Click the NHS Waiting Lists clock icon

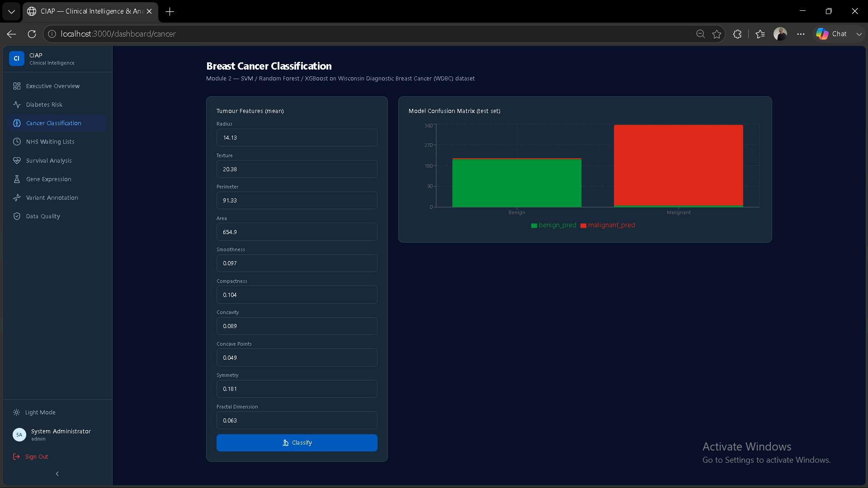[x=17, y=141]
